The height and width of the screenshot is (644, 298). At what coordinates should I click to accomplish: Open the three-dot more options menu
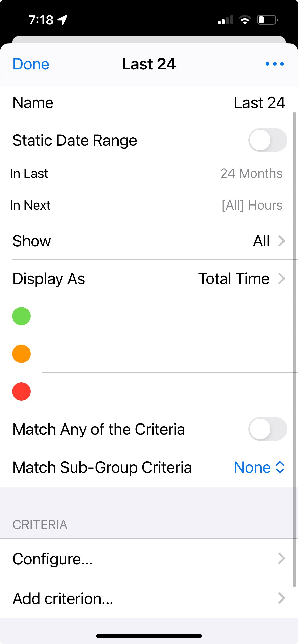coord(275,64)
